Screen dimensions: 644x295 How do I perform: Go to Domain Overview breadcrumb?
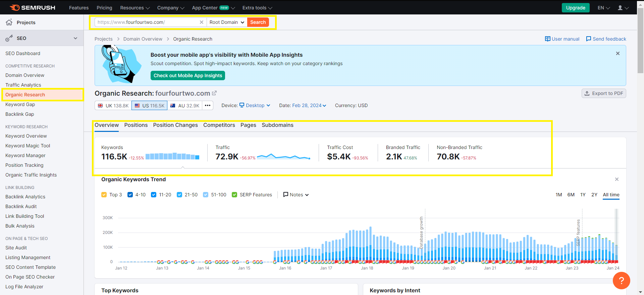point(143,39)
